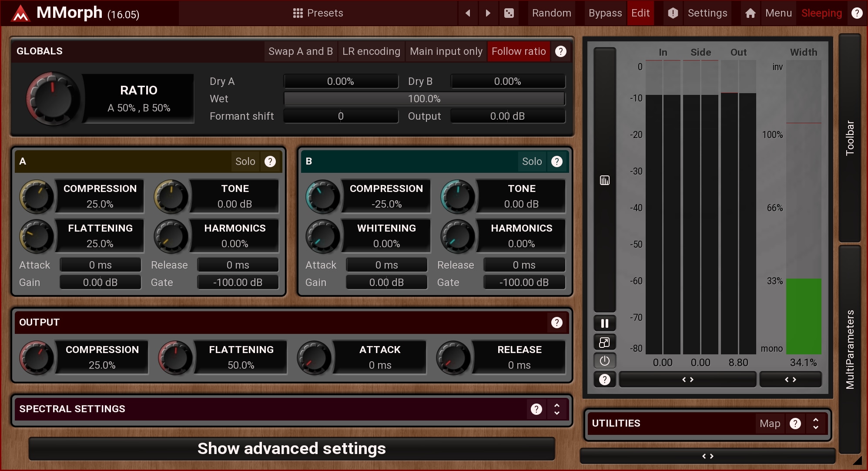Open the global help question mark top right
This screenshot has width=868, height=471.
pyautogui.click(x=857, y=13)
